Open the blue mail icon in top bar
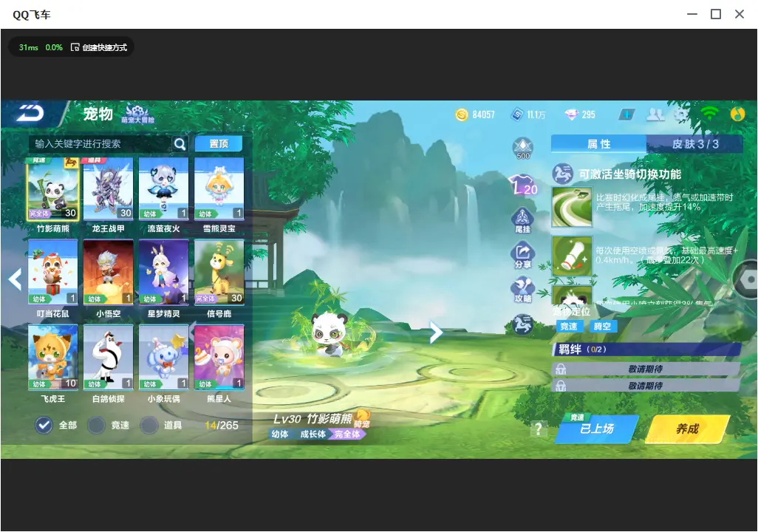Image resolution: width=758 pixels, height=532 pixels. [x=626, y=115]
